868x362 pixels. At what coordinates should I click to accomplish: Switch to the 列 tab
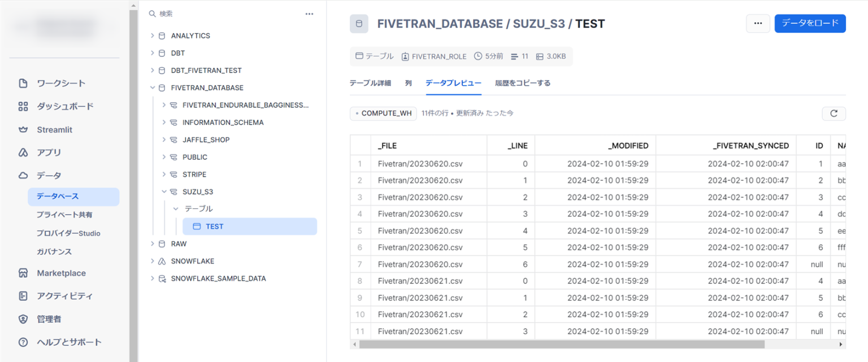tap(407, 82)
